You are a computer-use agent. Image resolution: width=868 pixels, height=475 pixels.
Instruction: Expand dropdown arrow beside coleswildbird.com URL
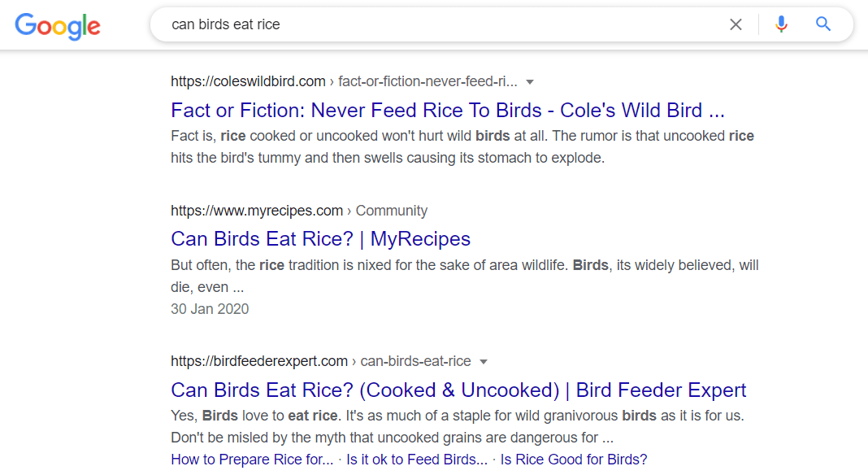tap(530, 81)
